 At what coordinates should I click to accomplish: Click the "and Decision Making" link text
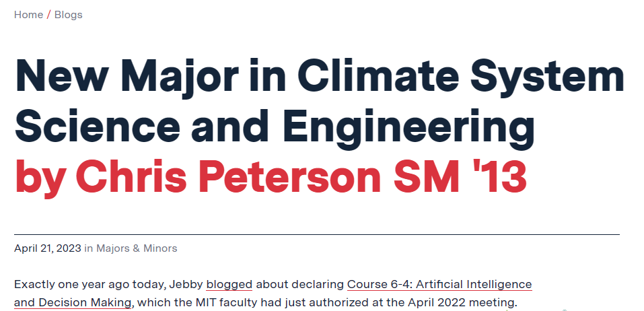73,302
